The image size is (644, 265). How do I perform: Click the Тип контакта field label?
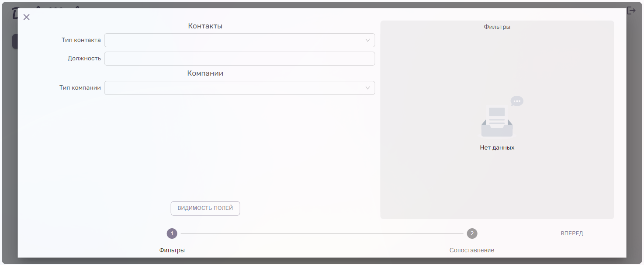pos(81,40)
